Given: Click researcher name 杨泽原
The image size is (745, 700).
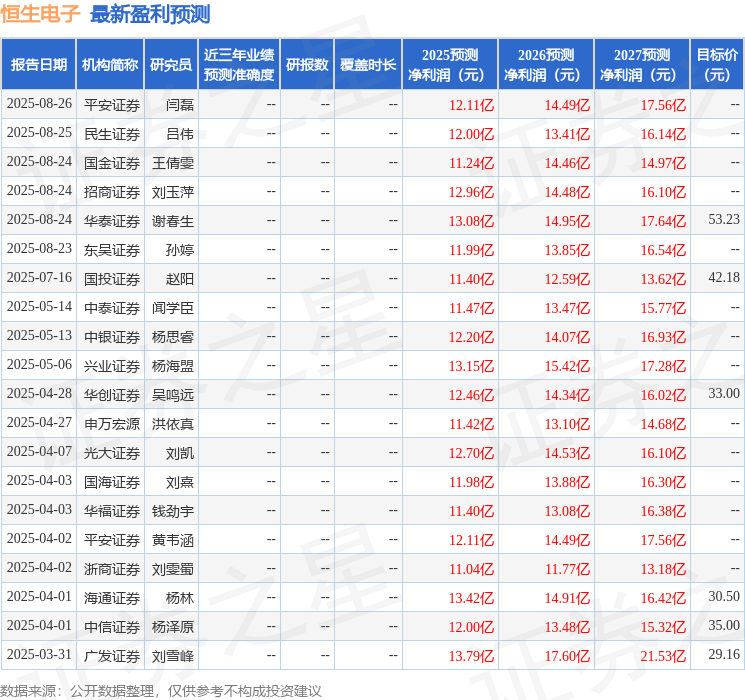Looking at the screenshot, I should [173, 627].
